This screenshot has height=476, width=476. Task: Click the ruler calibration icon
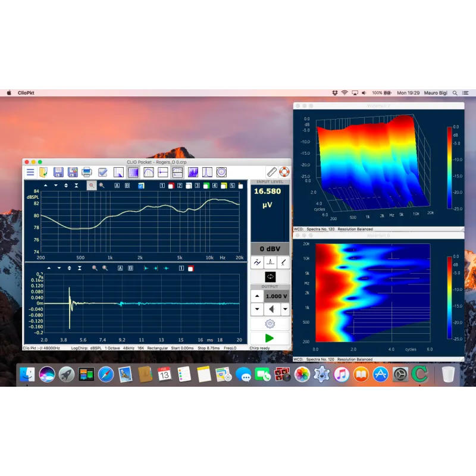click(x=272, y=172)
